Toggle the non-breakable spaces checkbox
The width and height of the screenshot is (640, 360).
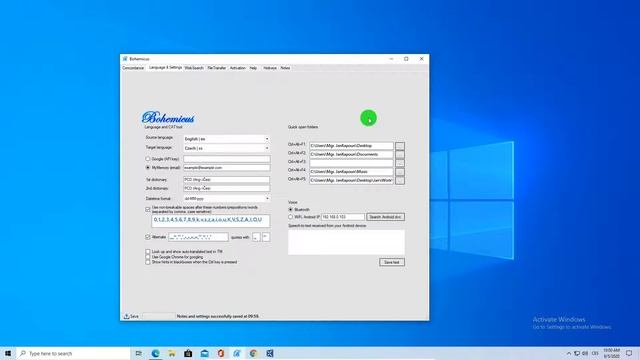point(148,209)
